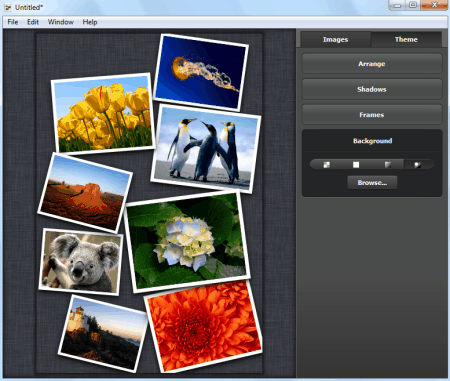Select the yellow tulips photo

[x=103, y=113]
